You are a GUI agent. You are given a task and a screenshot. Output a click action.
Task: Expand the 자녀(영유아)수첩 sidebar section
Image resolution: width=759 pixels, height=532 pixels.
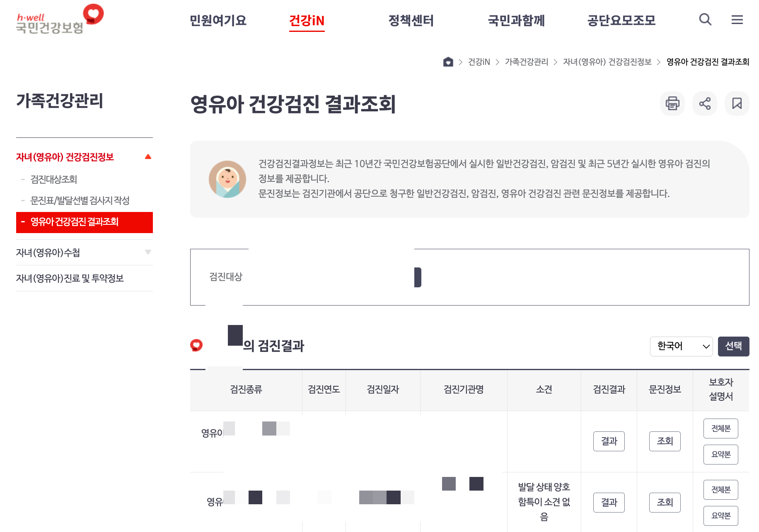click(148, 253)
